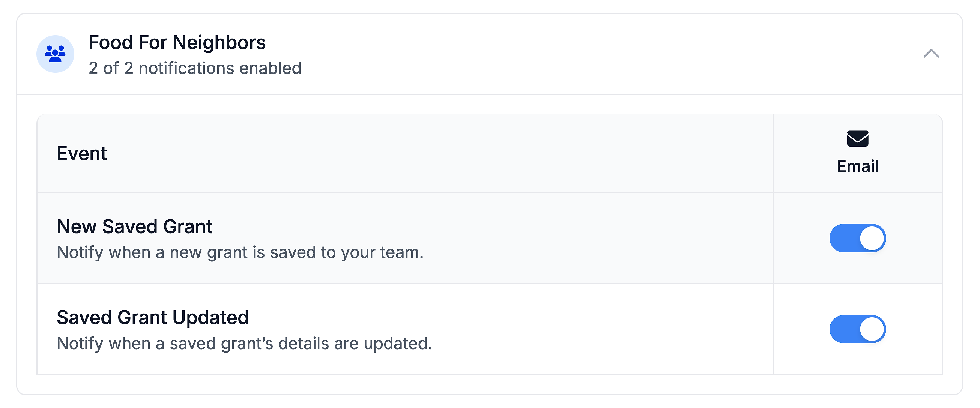Click the Email envelope icon
The image size is (980, 408).
[x=858, y=138]
